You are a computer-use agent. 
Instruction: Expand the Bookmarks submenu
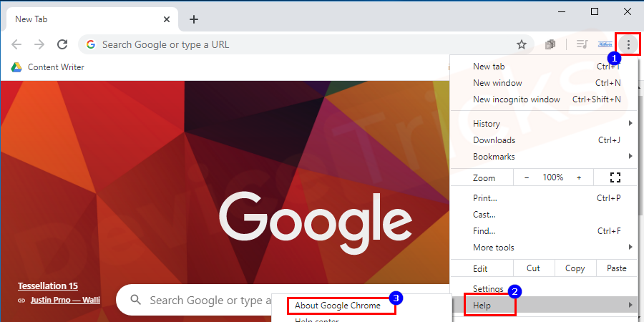point(544,157)
